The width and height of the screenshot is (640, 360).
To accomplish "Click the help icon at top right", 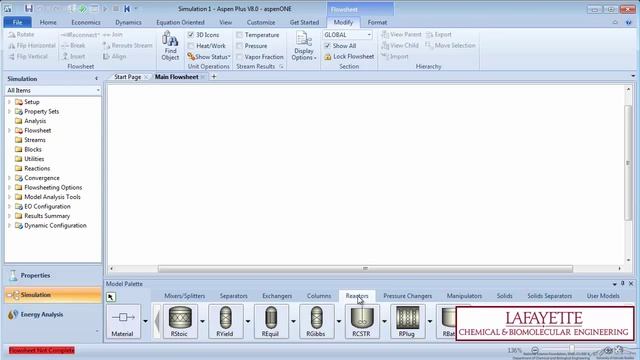I will [x=629, y=22].
